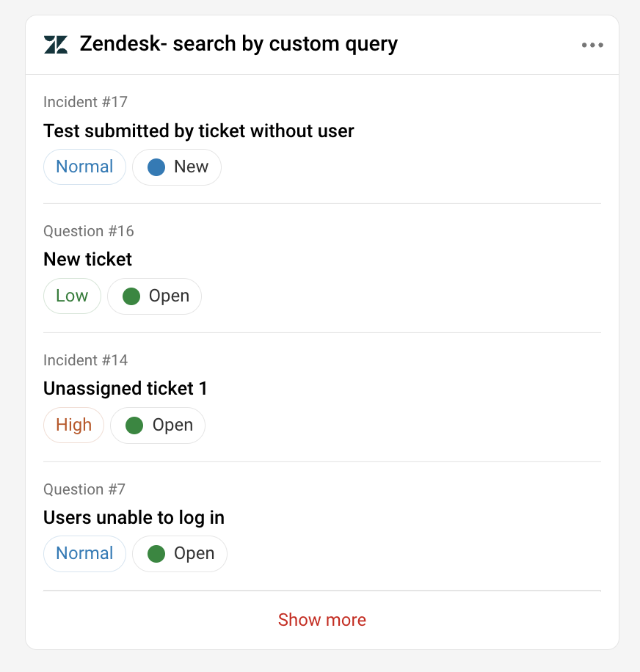This screenshot has height=672, width=640.
Task: Click Normal priority badge on Incident #17
Action: point(84,167)
